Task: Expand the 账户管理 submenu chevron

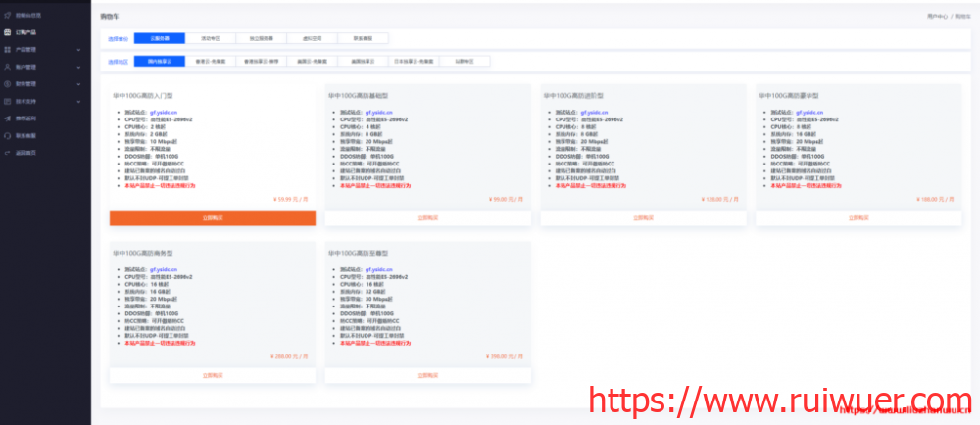Action: pyautogui.click(x=78, y=67)
